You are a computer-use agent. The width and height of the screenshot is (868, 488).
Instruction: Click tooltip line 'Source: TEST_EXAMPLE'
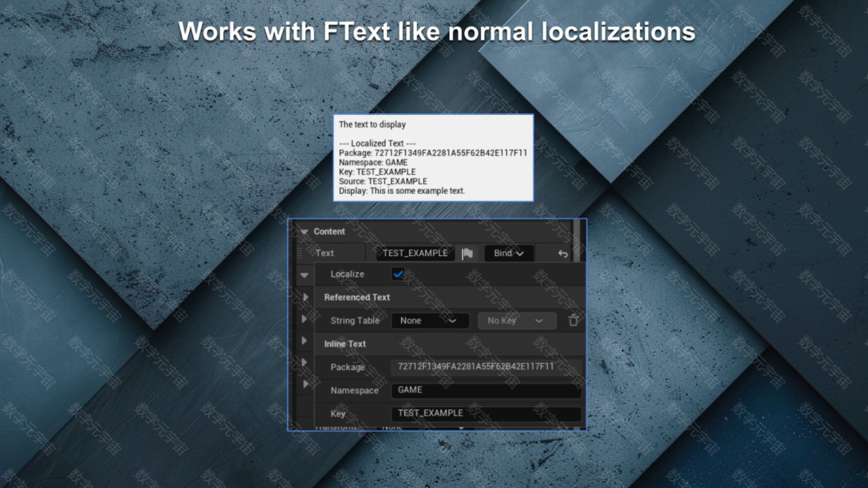(382, 182)
